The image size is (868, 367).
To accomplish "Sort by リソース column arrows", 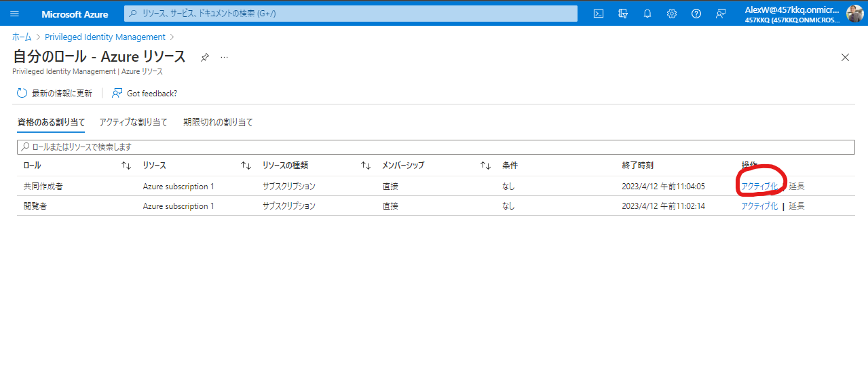I will [246, 166].
